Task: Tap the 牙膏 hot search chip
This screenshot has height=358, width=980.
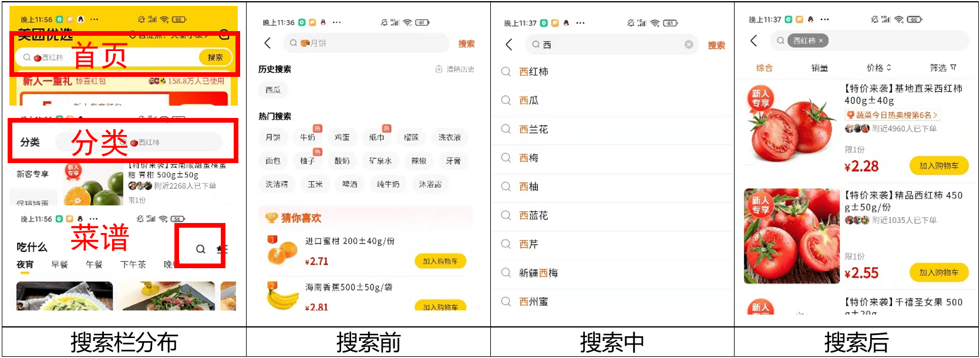Action: click(454, 161)
